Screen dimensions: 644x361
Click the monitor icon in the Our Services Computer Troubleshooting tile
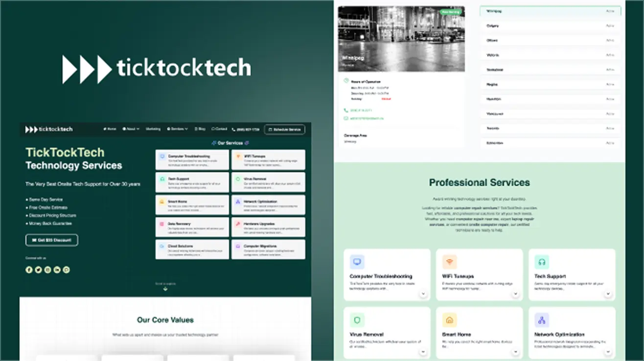tap(162, 157)
